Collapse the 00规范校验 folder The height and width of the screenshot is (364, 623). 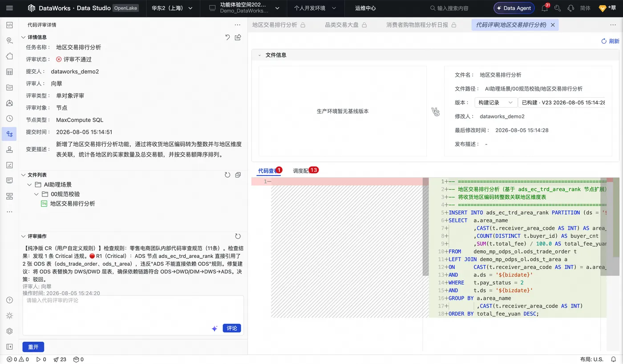click(36, 194)
